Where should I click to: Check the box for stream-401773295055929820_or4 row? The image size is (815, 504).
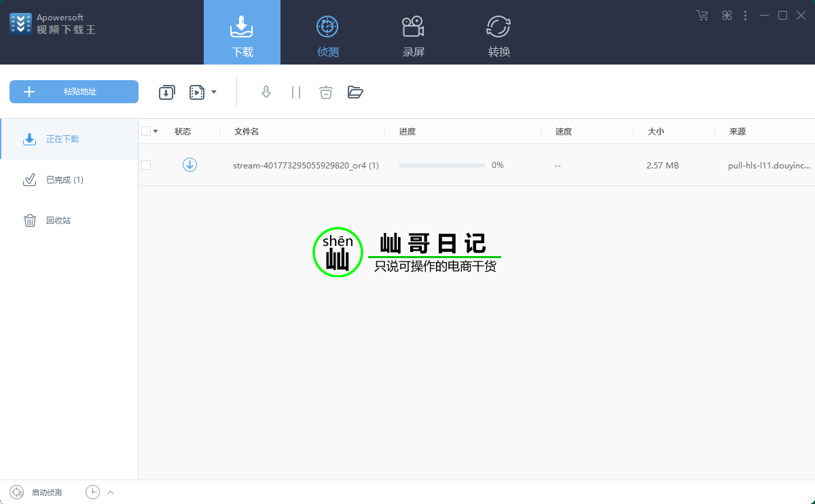[x=146, y=165]
